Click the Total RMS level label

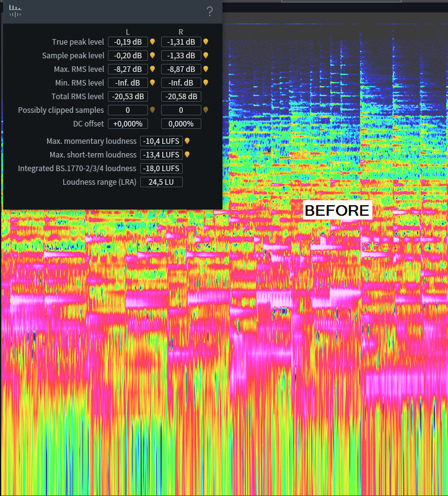[x=77, y=96]
